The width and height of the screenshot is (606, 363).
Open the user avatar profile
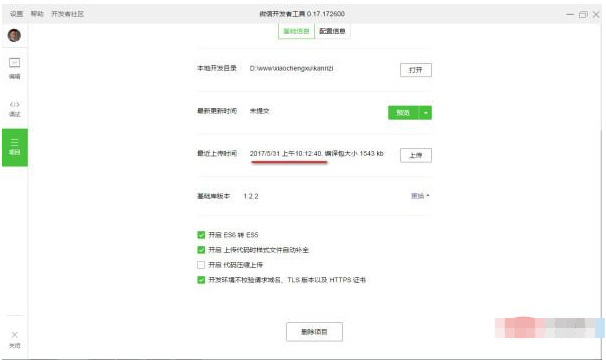14,36
